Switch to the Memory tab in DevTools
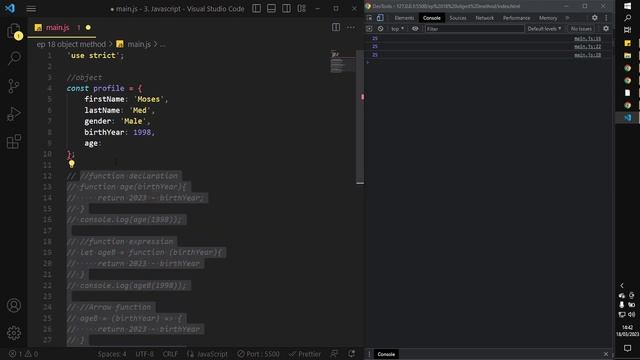 click(x=548, y=18)
